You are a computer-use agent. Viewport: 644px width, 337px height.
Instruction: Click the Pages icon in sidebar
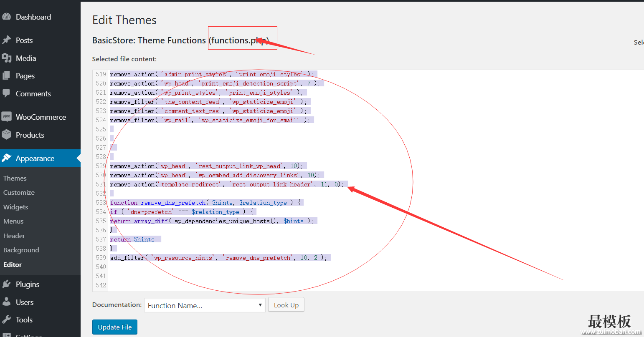coord(6,76)
